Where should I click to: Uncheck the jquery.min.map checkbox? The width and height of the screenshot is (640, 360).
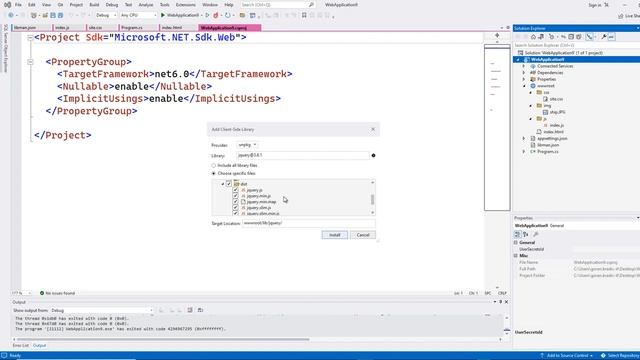(236, 202)
